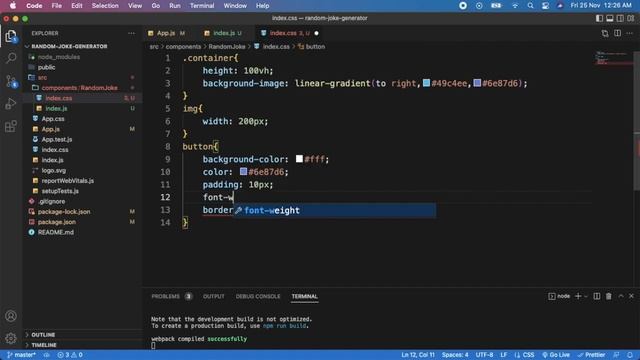Image resolution: width=640 pixels, height=360 pixels.
Task: Open the Output panel tab
Action: pyautogui.click(x=214, y=296)
